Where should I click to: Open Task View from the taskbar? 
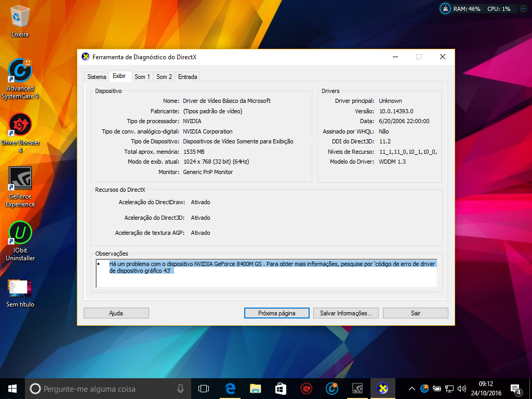[204, 389]
